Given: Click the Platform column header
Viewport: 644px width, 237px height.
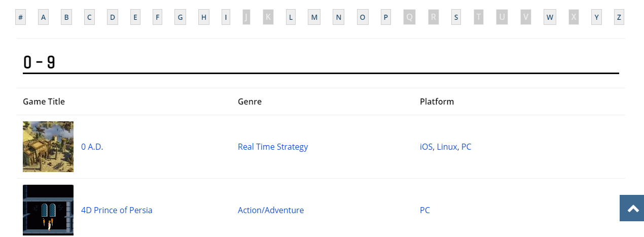Looking at the screenshot, I should point(437,101).
